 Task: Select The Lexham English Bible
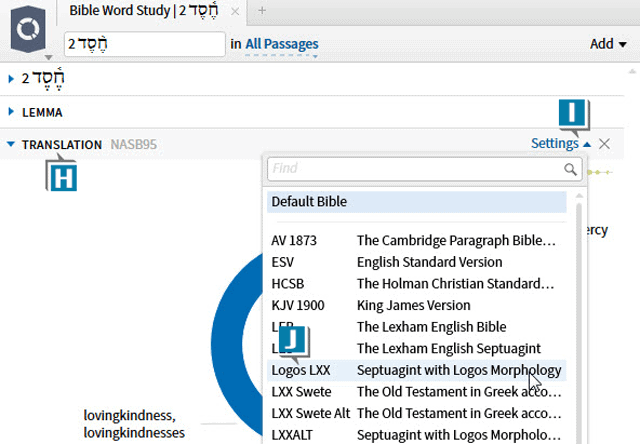[x=417, y=327]
